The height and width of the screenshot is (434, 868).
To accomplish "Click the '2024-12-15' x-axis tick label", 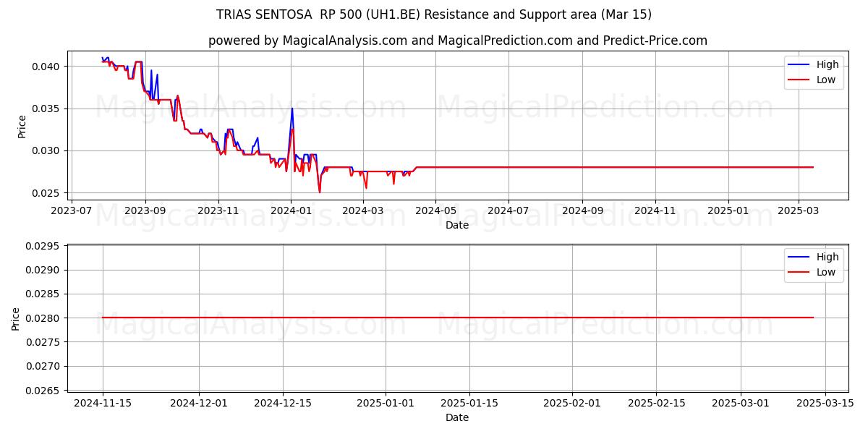I will pos(283,404).
